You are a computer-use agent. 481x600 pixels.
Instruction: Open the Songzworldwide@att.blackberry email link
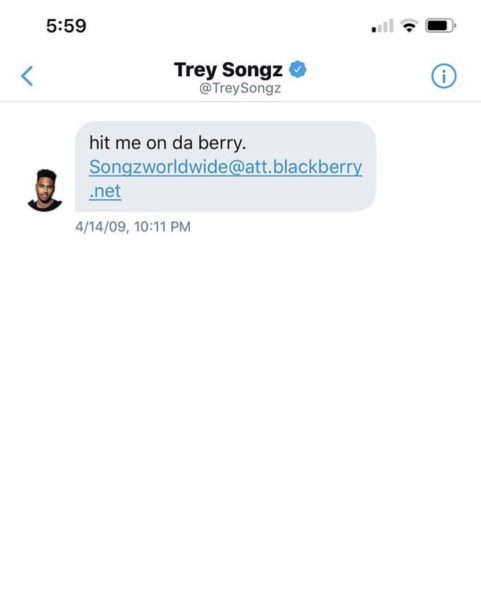pos(225,167)
